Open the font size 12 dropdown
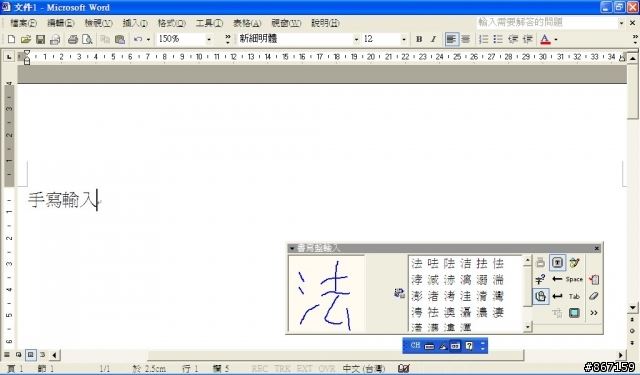The width and height of the screenshot is (640, 375). (x=404, y=39)
